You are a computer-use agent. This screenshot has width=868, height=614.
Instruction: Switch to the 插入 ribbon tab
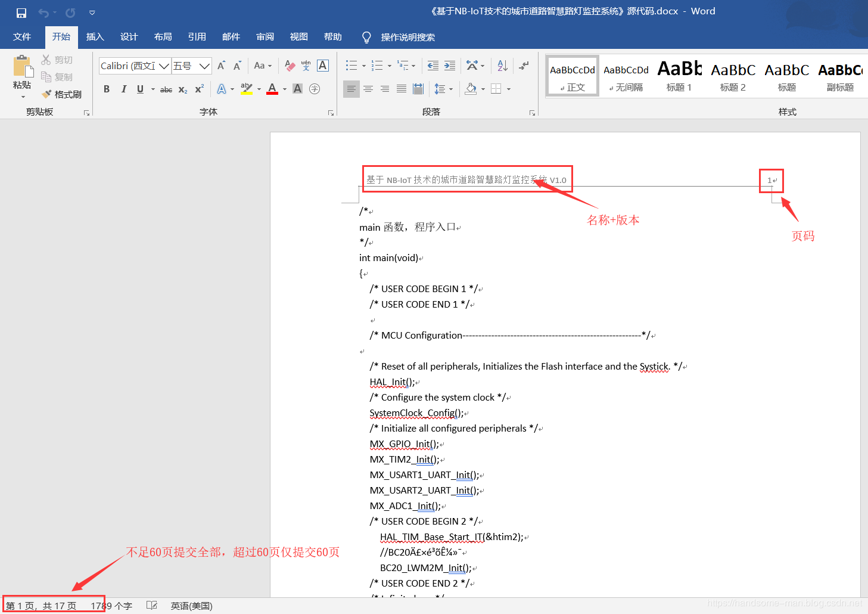tap(95, 37)
